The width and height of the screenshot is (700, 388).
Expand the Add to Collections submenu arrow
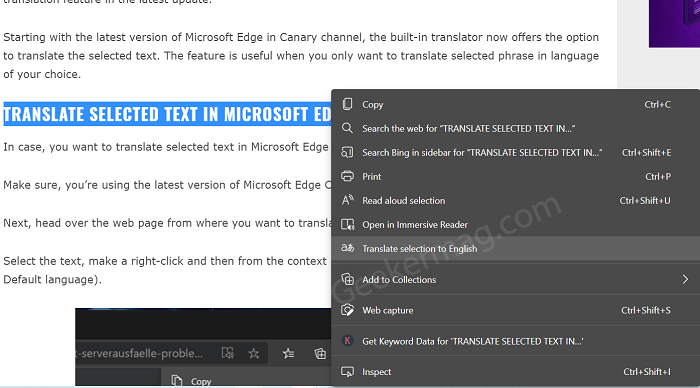point(685,280)
